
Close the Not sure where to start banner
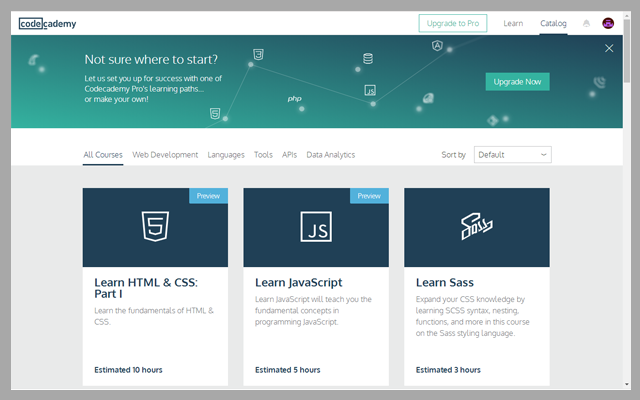pyautogui.click(x=609, y=48)
